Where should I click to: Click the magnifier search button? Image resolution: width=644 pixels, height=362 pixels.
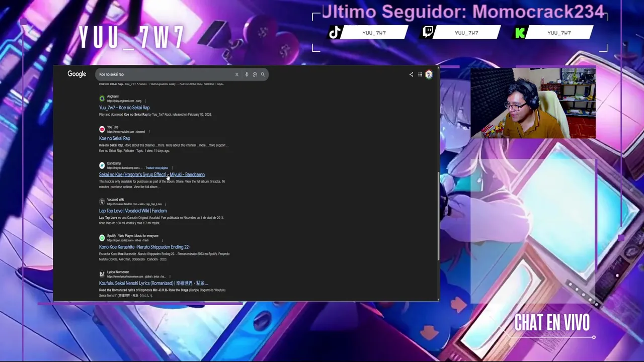click(x=263, y=74)
